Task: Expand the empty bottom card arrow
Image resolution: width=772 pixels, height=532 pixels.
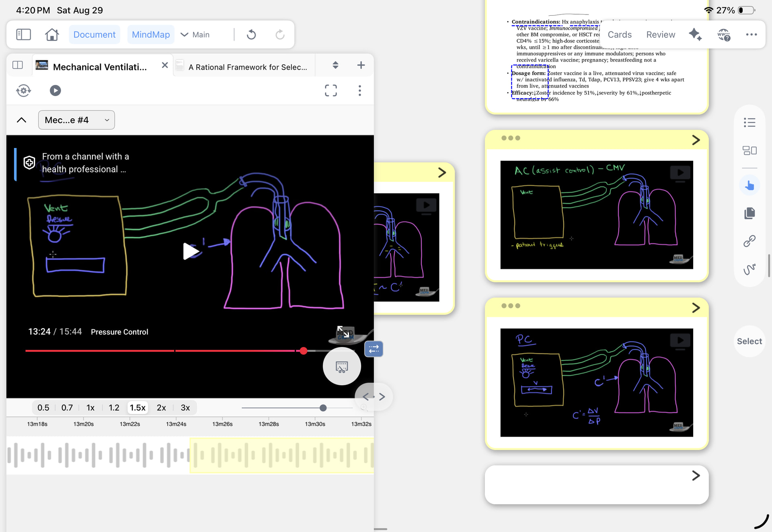Action: coord(696,476)
